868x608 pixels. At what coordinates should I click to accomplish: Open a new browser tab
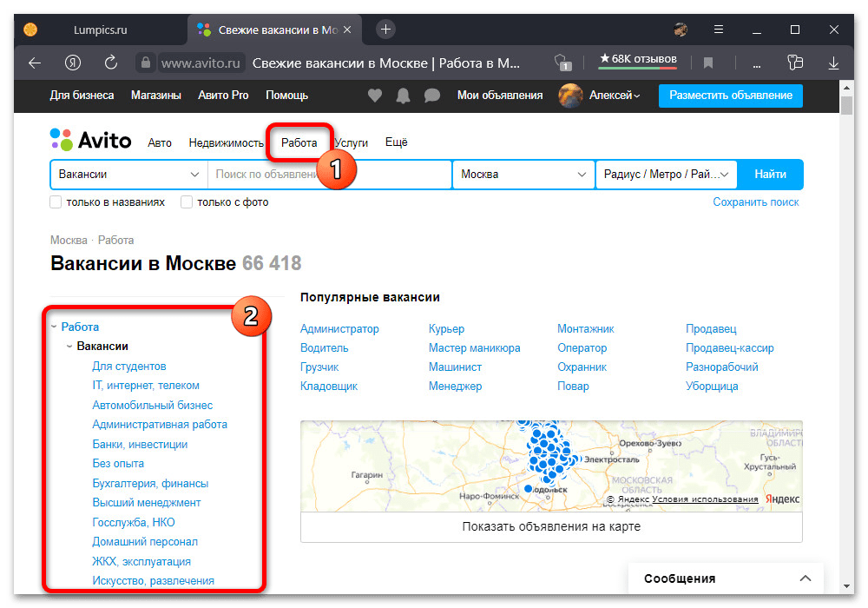click(386, 30)
